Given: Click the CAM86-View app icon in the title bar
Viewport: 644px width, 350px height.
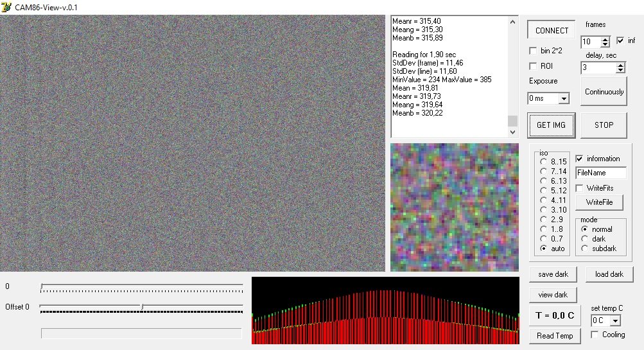Looking at the screenshot, I should [6, 7].
